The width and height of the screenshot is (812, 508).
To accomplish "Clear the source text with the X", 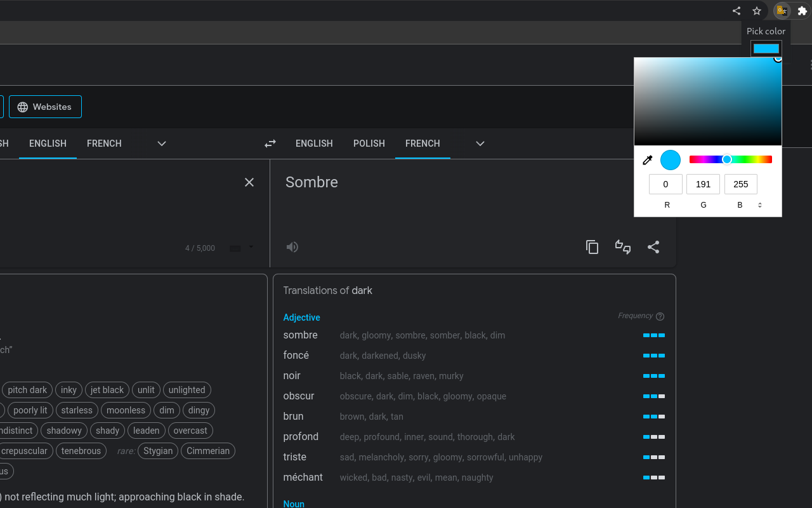I will tap(249, 182).
